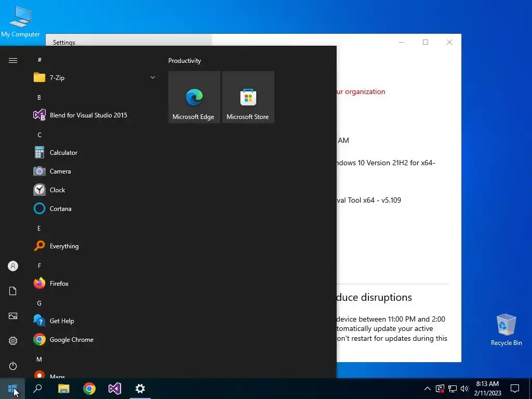The width and height of the screenshot is (532, 399).
Task: Open Visual Studio from the taskbar
Action: point(115,389)
